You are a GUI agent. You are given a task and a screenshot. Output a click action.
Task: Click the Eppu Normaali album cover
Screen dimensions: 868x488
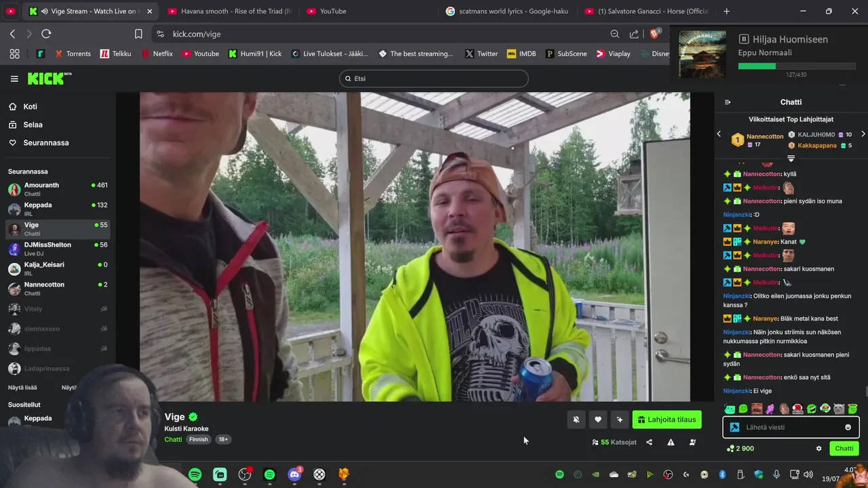point(703,54)
